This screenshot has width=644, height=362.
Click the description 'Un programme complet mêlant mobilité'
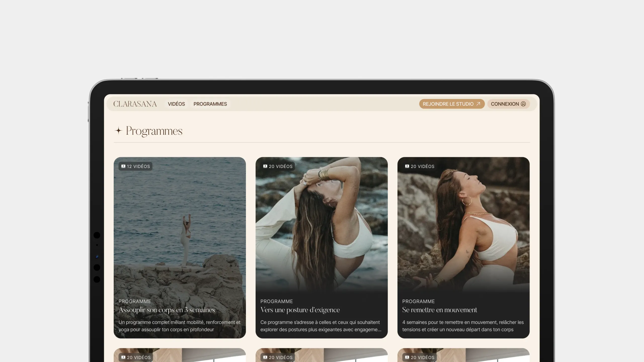[179, 326]
